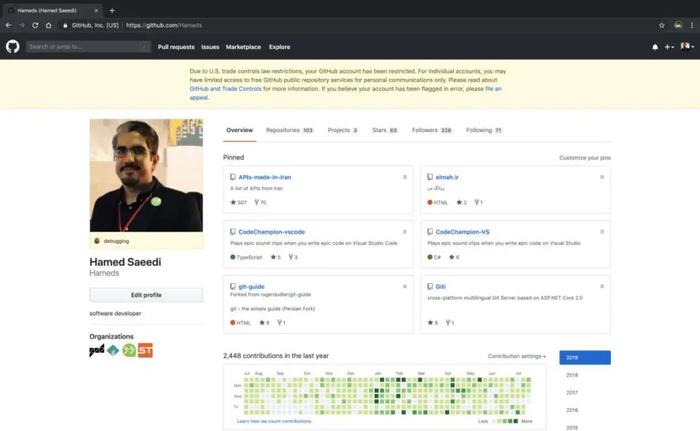Grab the handle on APIs-made-in-iran pin
The width and height of the screenshot is (700, 431).
tap(405, 177)
